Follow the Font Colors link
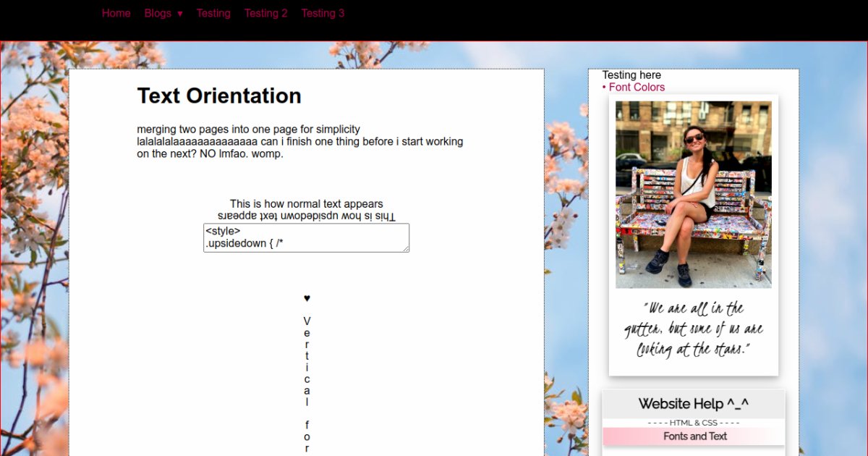 click(x=637, y=87)
